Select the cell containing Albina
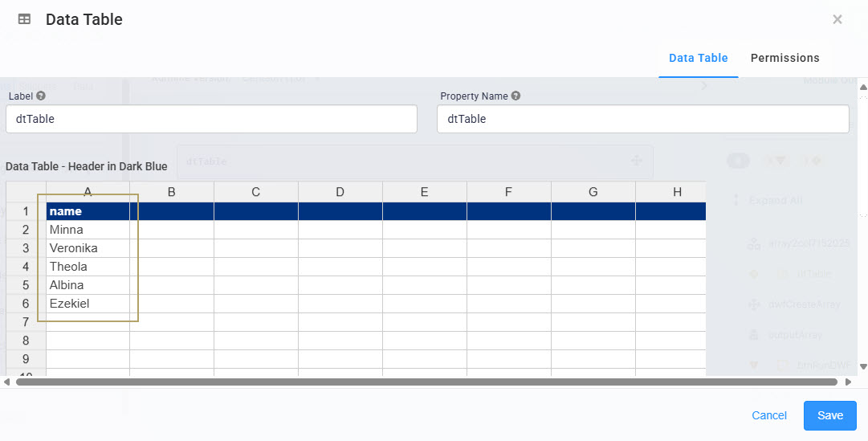Viewport: 868px width, 441px height. click(88, 285)
